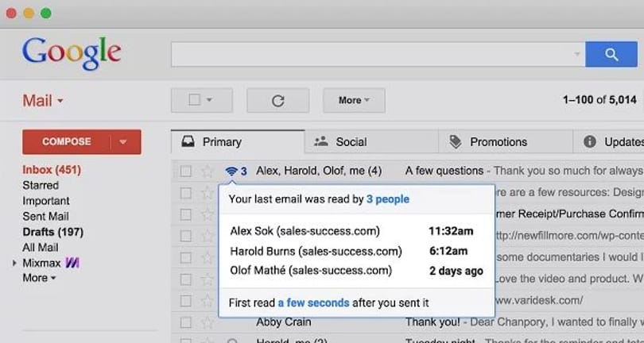Viewport: 644px width, 343px height.
Task: Star the Abby Crain email
Action: [208, 322]
